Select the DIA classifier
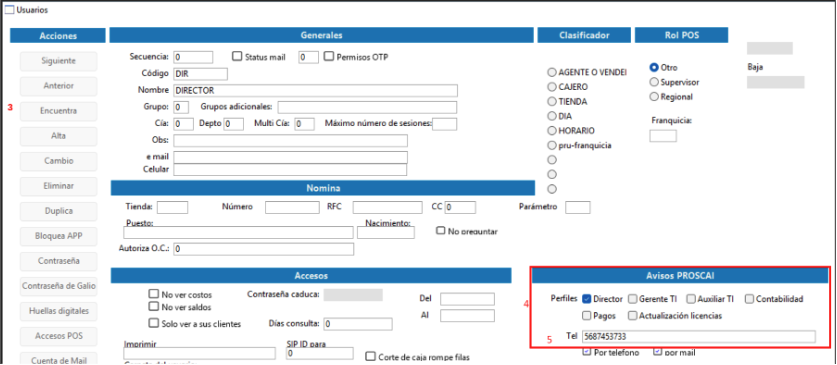The width and height of the screenshot is (837, 365). click(x=552, y=115)
